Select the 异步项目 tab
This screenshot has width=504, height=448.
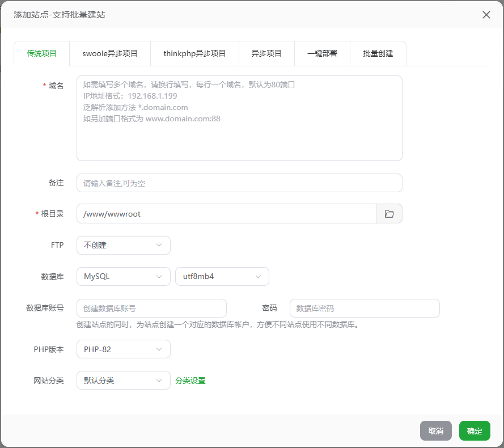point(266,54)
